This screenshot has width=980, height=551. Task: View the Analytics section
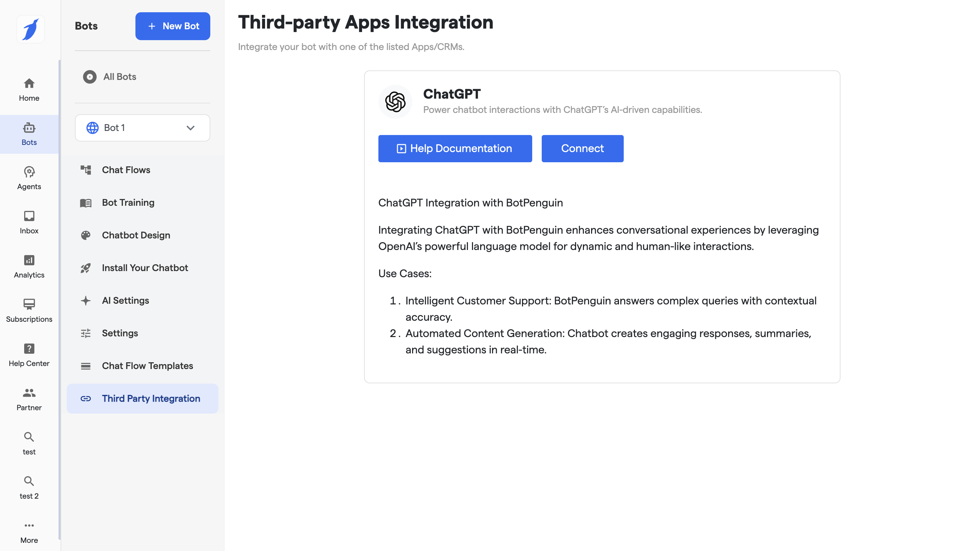pyautogui.click(x=29, y=266)
